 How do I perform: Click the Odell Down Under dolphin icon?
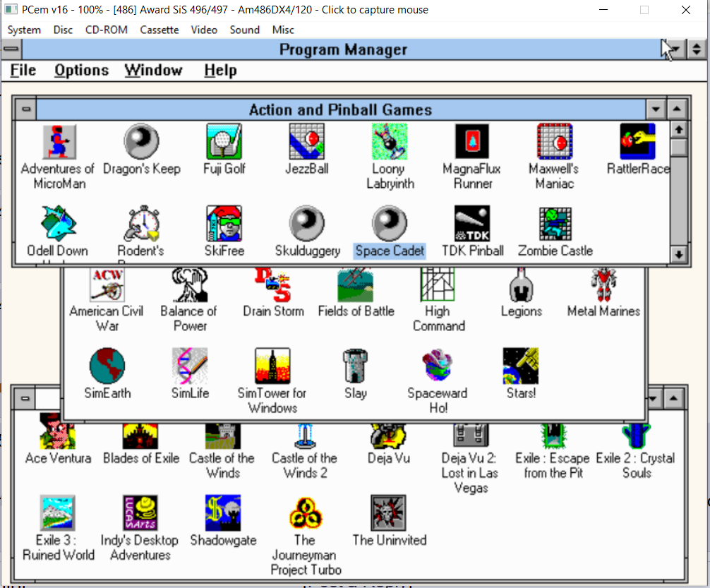[59, 223]
